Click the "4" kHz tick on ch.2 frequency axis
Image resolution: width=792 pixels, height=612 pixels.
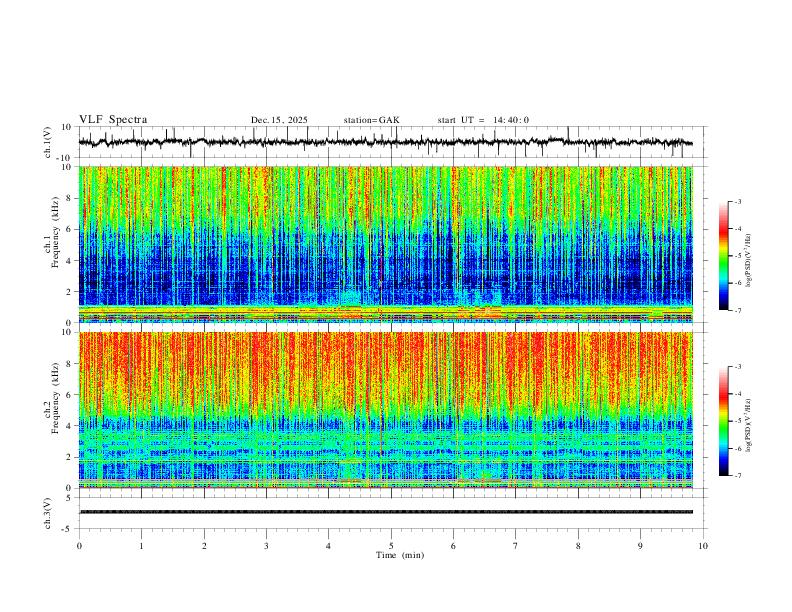[x=70, y=426]
